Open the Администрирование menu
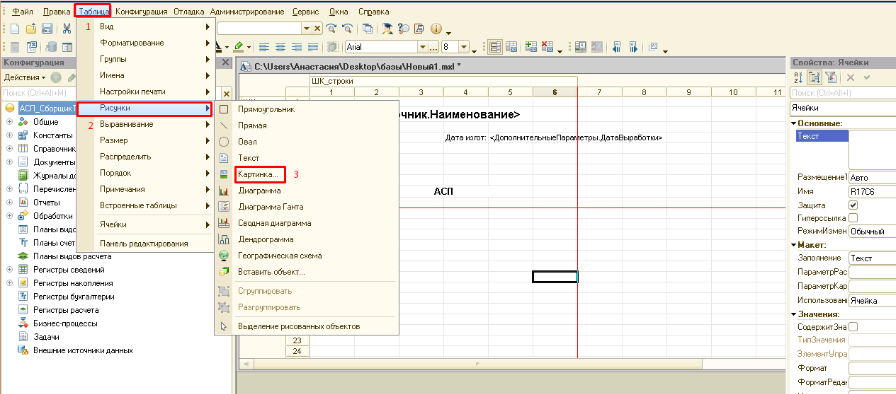The height and width of the screenshot is (394, 896). 247,11
